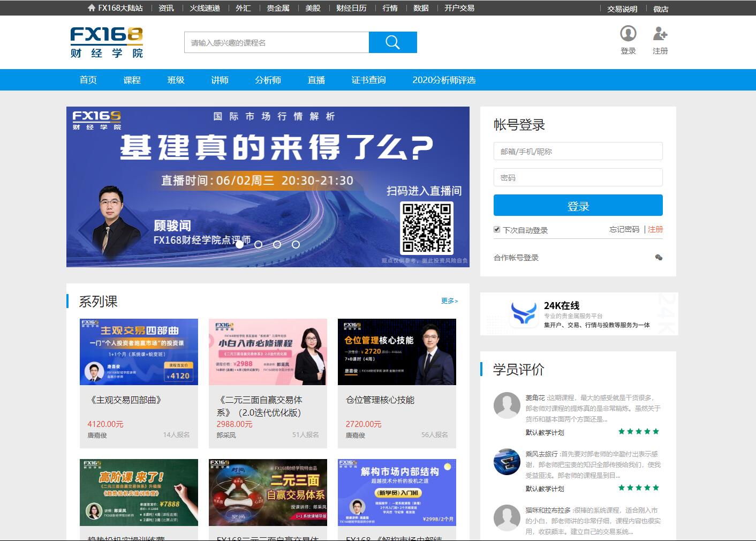Screen dimensions: 756x541
Task: Open 姜角花's reviewer avatar
Action: (506, 405)
